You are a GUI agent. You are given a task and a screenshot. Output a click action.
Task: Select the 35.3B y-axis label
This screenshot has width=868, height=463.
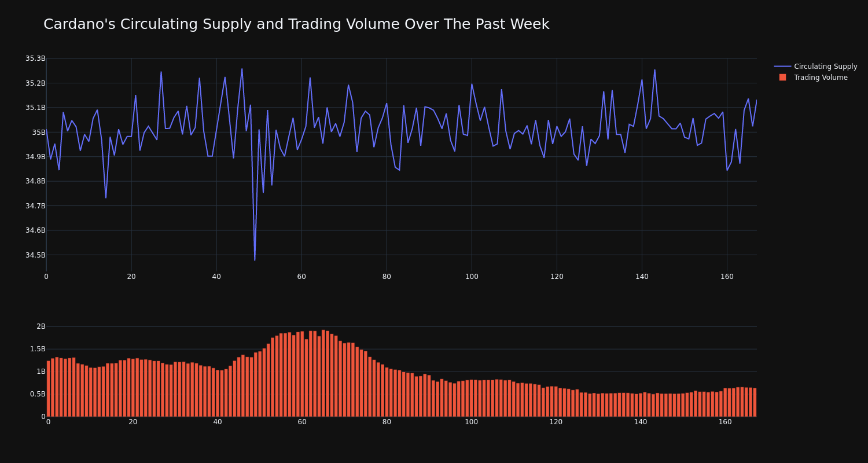[35, 58]
